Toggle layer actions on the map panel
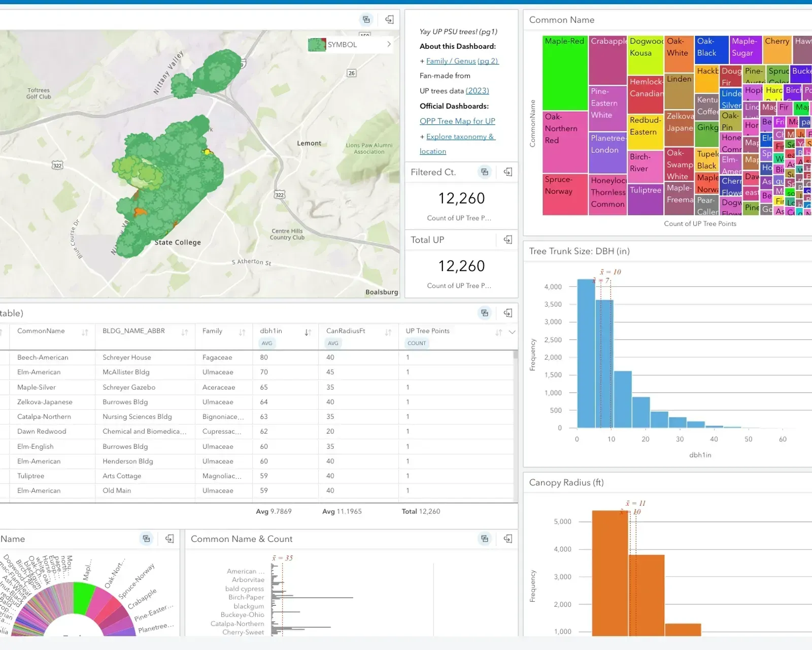Screen dimensions: 812x650 [366, 20]
